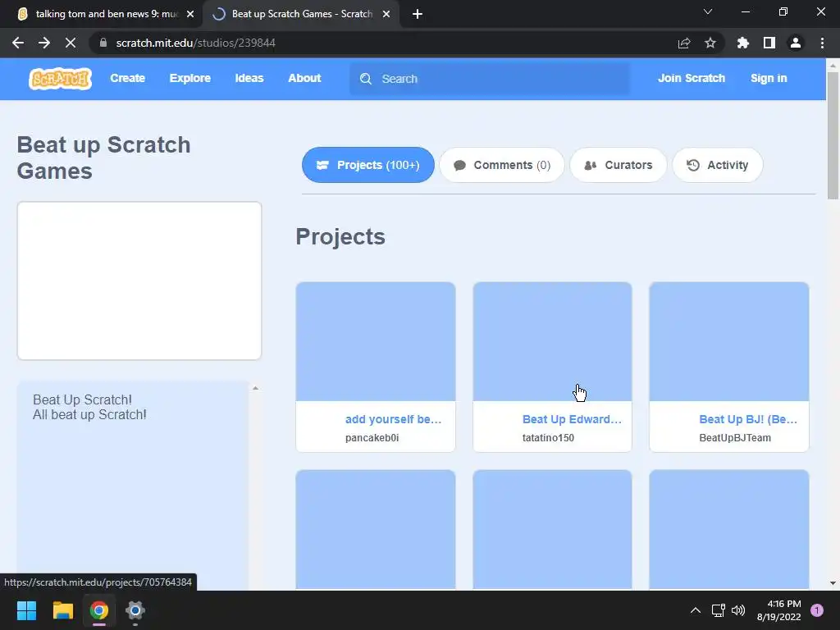Toggle the browser side panel icon

(x=769, y=43)
